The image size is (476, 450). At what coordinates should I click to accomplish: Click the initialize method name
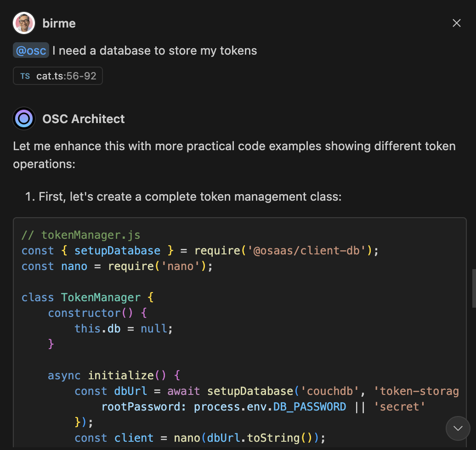(x=121, y=376)
